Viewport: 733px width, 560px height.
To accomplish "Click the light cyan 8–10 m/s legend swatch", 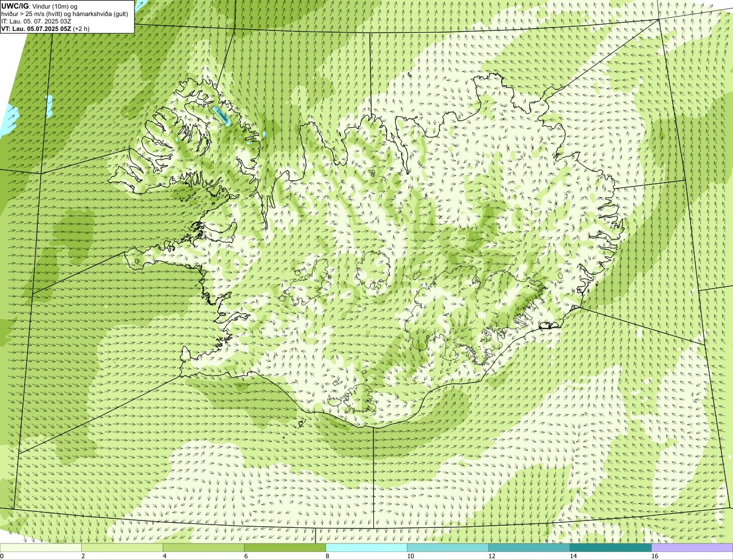I will (366, 548).
